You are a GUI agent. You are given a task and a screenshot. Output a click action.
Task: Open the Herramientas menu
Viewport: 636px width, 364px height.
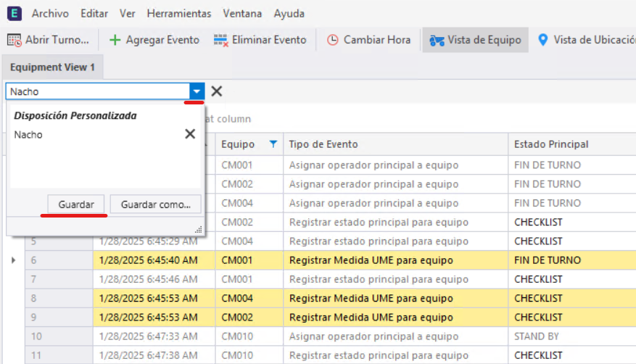178,13
